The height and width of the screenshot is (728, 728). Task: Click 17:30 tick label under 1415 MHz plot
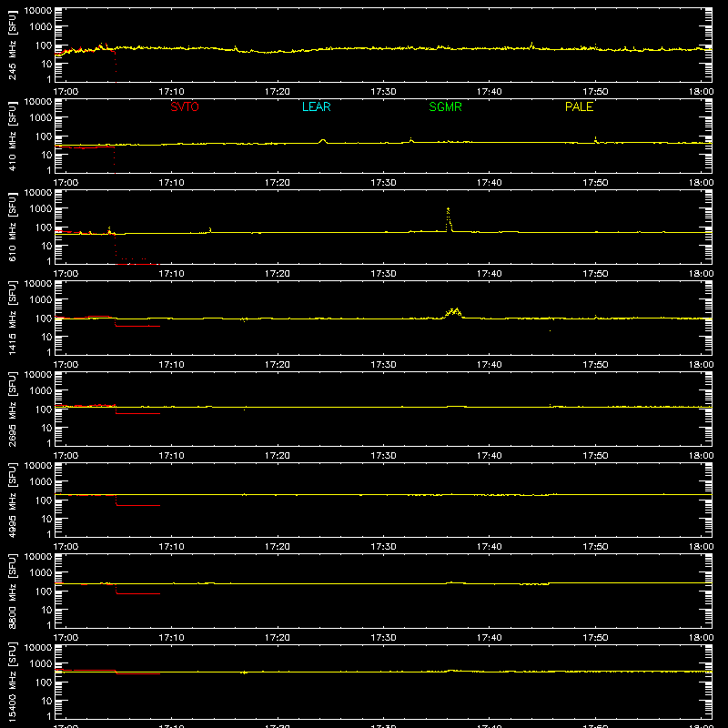pyautogui.click(x=383, y=365)
